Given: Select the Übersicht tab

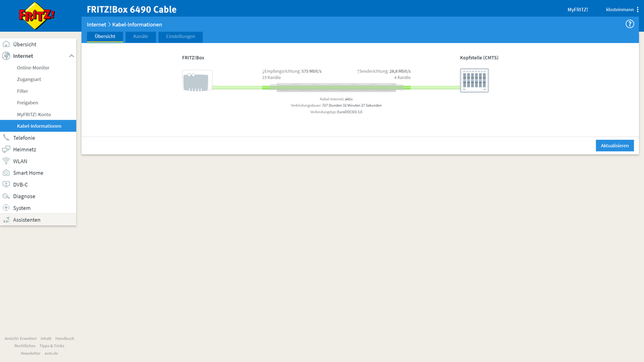Looking at the screenshot, I should [104, 37].
